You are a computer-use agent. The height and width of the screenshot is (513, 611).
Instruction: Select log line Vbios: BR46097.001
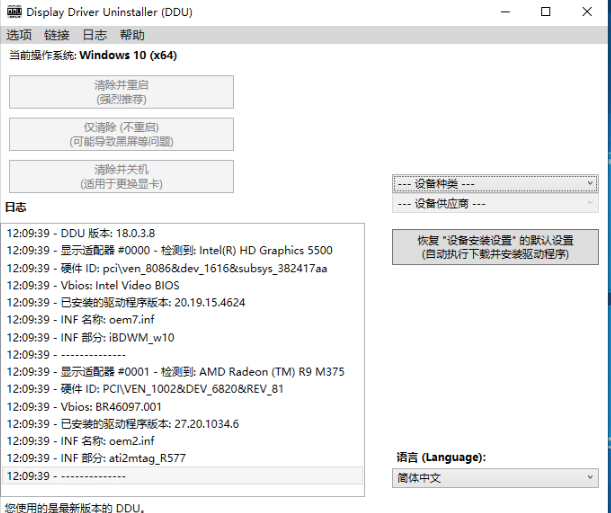[x=182, y=406]
